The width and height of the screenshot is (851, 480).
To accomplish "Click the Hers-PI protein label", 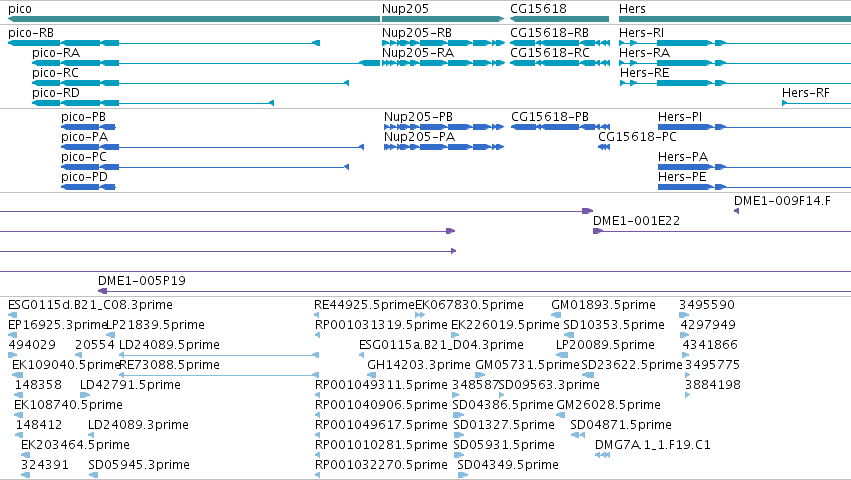I will click(x=680, y=117).
